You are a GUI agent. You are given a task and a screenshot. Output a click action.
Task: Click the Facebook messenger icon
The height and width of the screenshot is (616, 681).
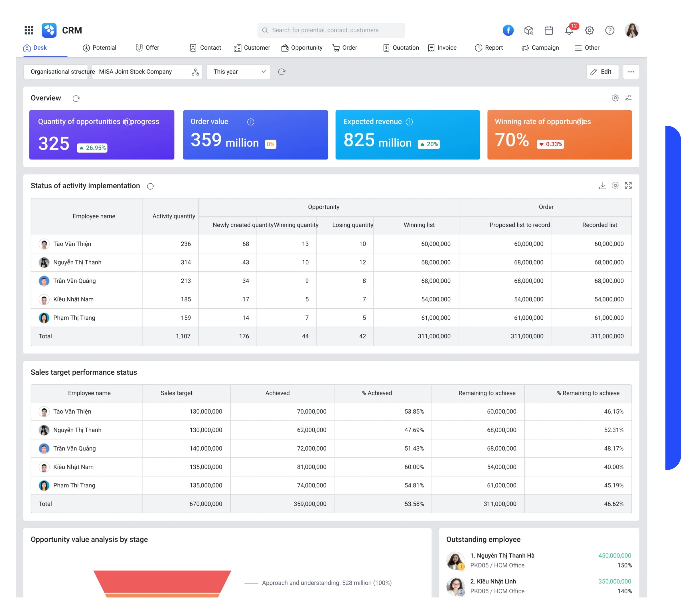[508, 30]
